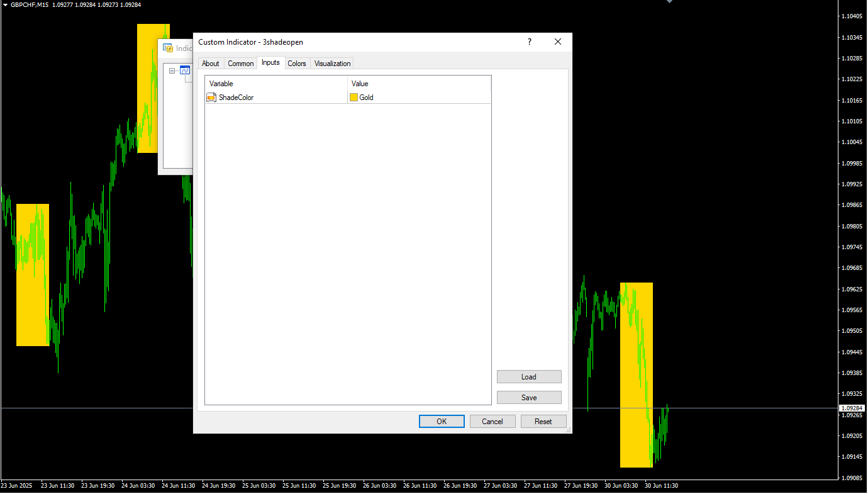The height and width of the screenshot is (494, 868).
Task: Click the ShadeColor variable icon
Action: coord(211,98)
